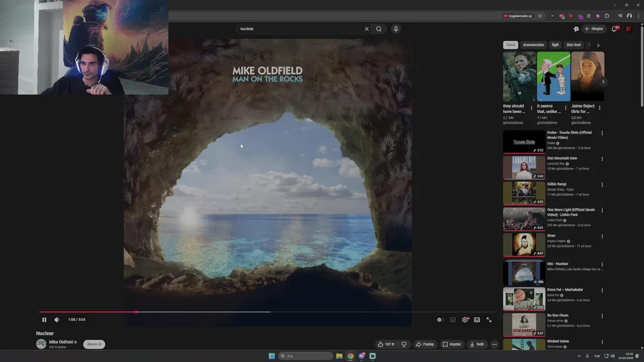Open the Diet Mountain Dew options menu

pos(602,159)
